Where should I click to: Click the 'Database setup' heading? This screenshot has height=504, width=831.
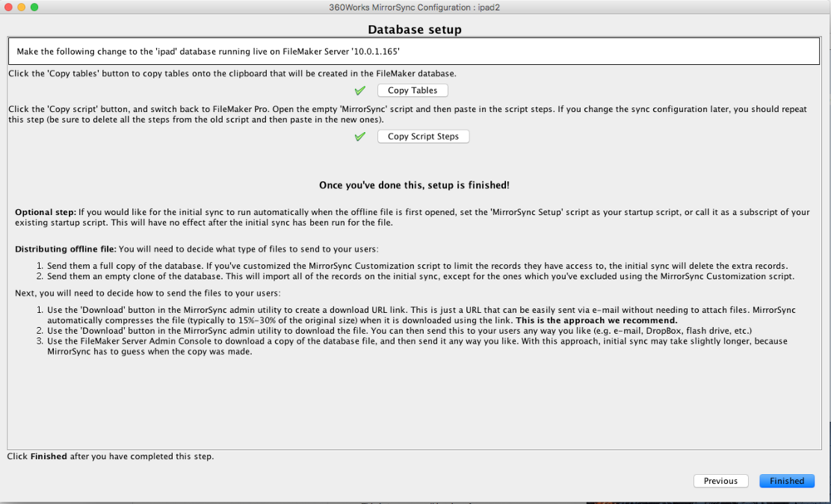tap(415, 30)
